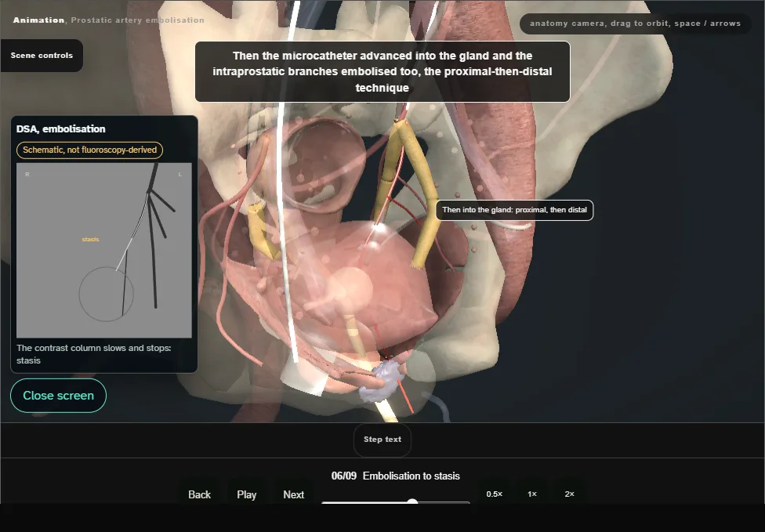Go Back to the previous step
This screenshot has width=765, height=532.
(199, 494)
